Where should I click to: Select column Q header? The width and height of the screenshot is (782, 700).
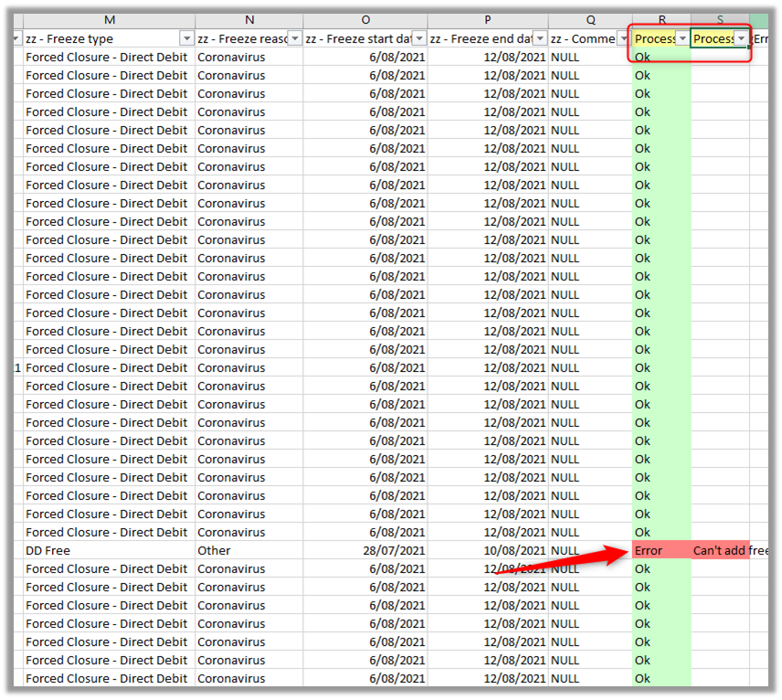tap(590, 20)
